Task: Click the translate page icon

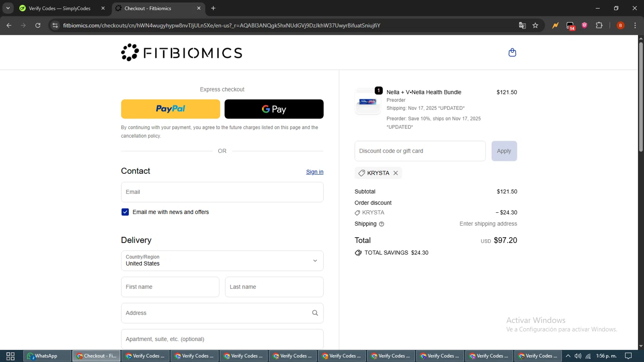Action: pos(522,25)
